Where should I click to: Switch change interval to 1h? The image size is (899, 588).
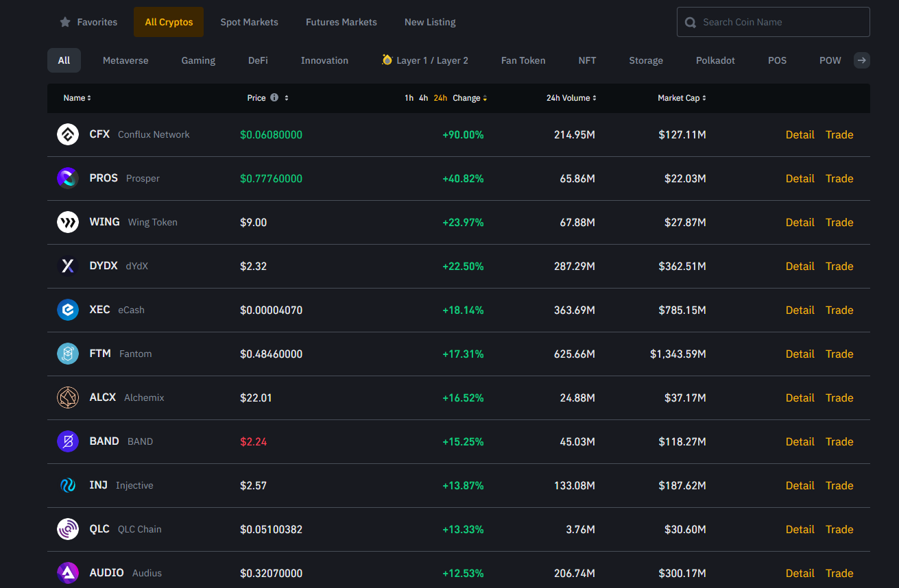click(x=409, y=98)
